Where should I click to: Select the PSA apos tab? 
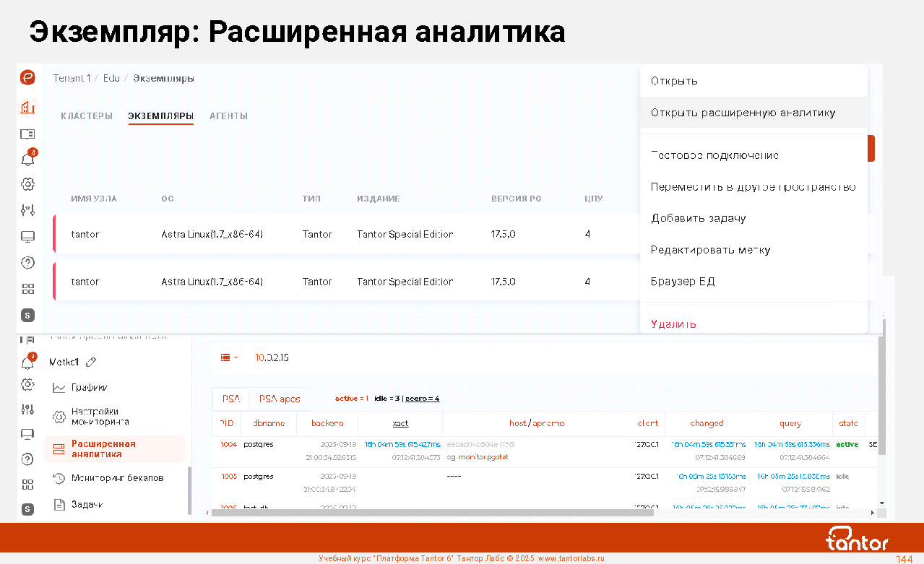pos(280,399)
